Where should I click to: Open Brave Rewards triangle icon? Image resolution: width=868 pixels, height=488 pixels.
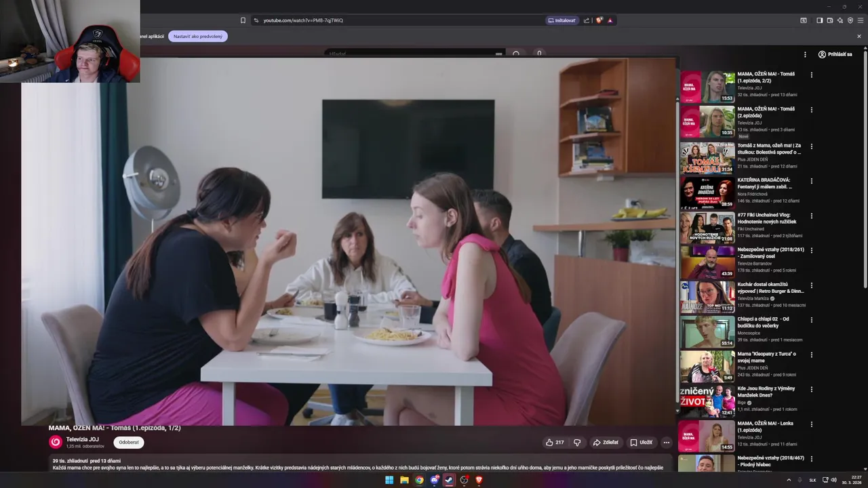(x=610, y=20)
